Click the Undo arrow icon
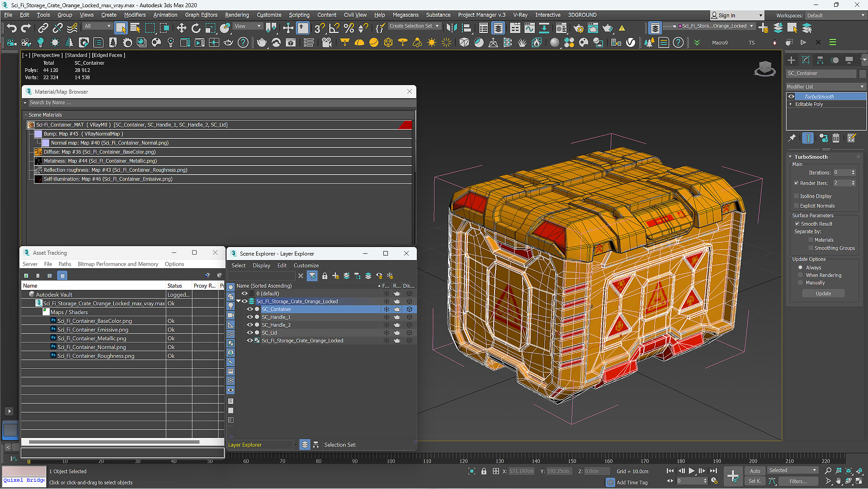 [x=11, y=28]
